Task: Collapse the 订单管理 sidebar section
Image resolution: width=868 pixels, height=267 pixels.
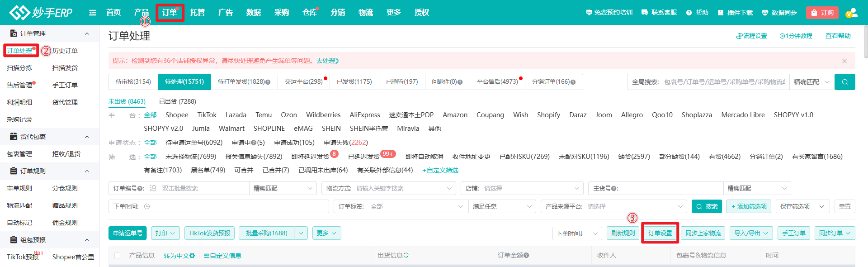Action: click(x=87, y=33)
